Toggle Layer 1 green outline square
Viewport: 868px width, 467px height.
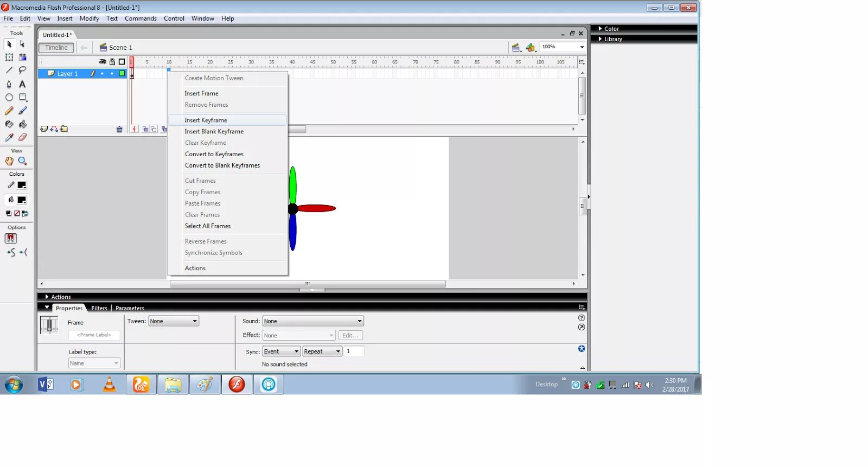point(122,74)
